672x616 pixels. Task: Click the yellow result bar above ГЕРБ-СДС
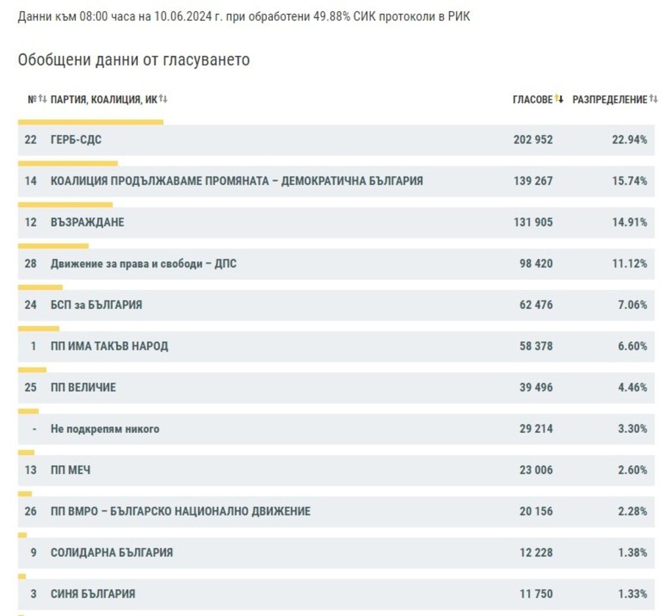[x=91, y=122]
